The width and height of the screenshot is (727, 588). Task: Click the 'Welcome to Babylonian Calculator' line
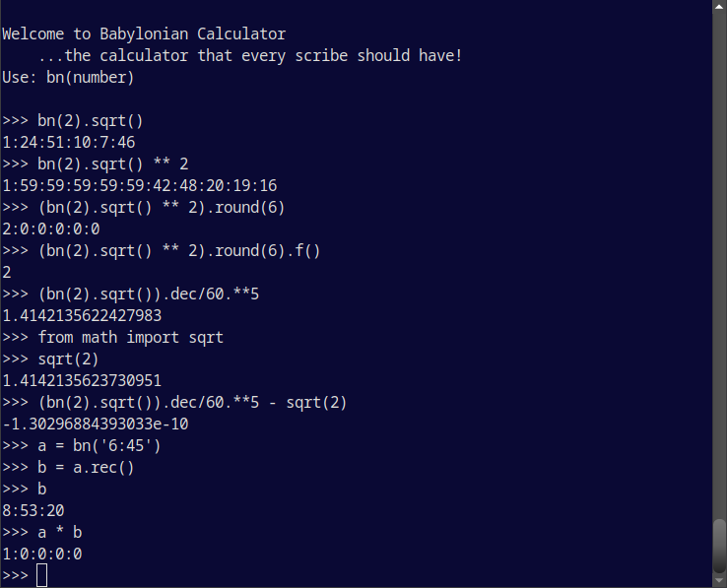(x=144, y=34)
